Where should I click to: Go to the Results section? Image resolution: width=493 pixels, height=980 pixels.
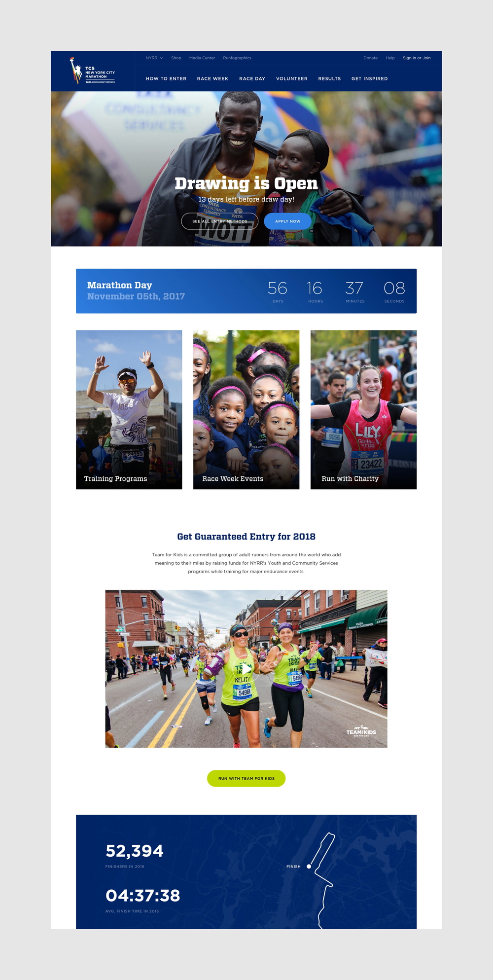[x=329, y=79]
